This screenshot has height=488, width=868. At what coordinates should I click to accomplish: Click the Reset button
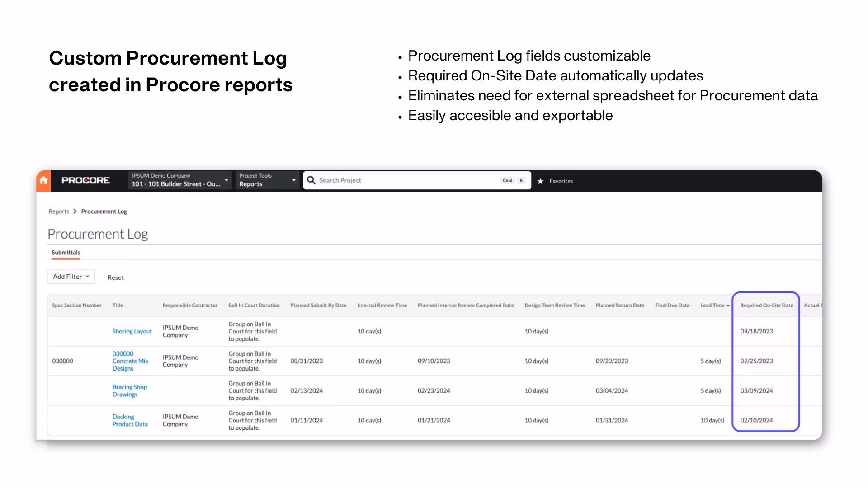pyautogui.click(x=116, y=277)
